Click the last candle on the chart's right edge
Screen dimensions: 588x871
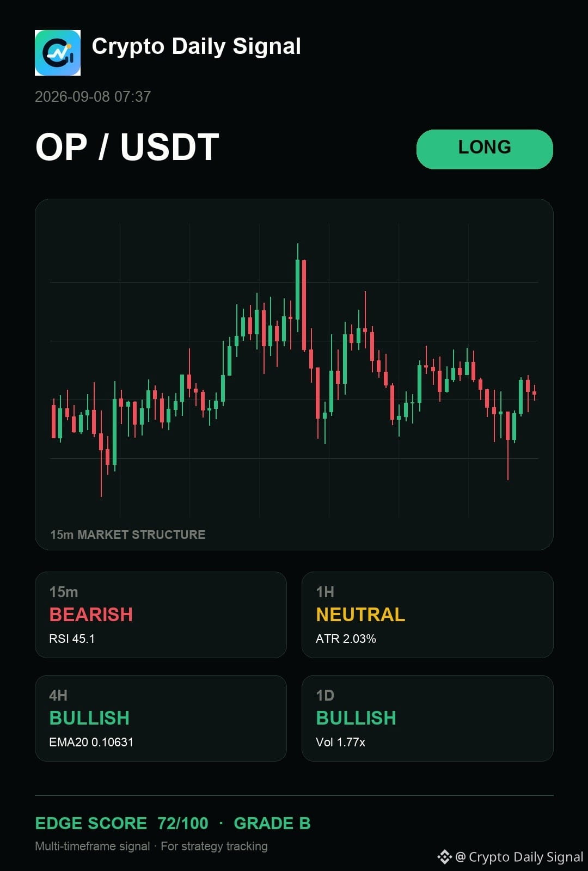coord(535,392)
